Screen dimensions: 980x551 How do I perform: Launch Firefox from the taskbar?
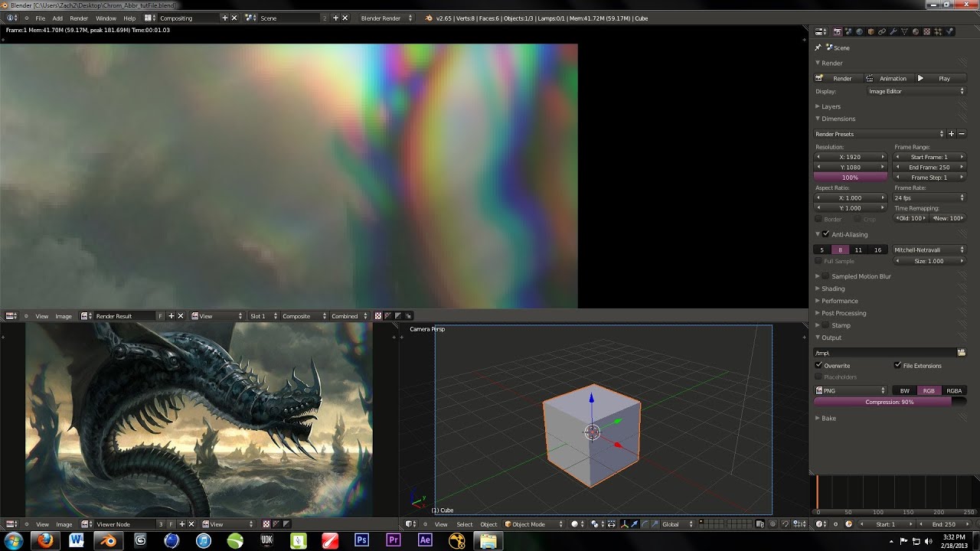coord(45,540)
